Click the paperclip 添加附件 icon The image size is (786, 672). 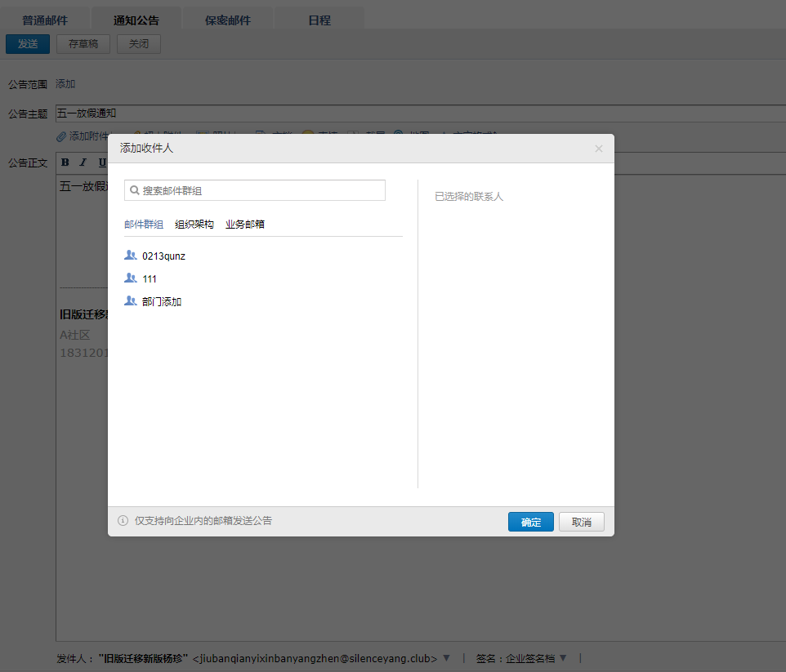pyautogui.click(x=61, y=136)
